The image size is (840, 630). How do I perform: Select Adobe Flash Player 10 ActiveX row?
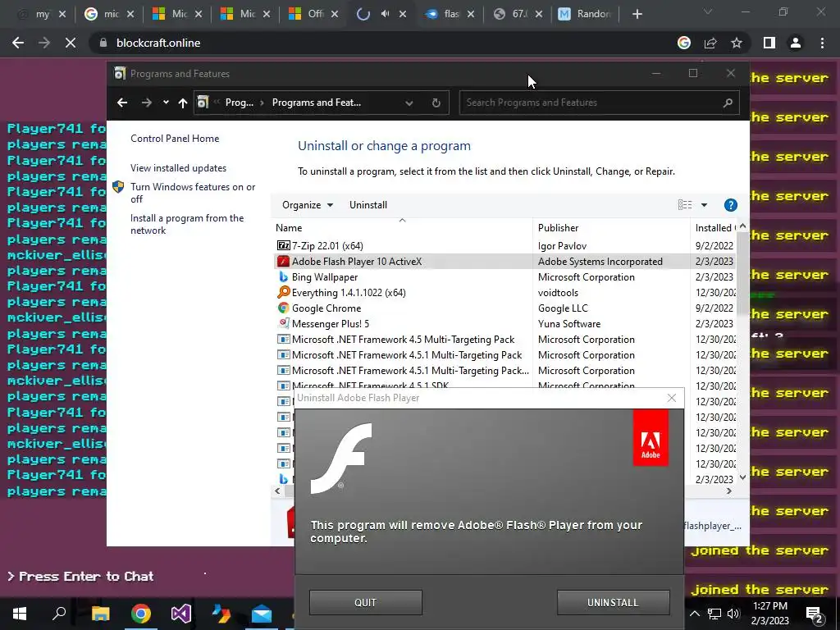click(x=504, y=262)
